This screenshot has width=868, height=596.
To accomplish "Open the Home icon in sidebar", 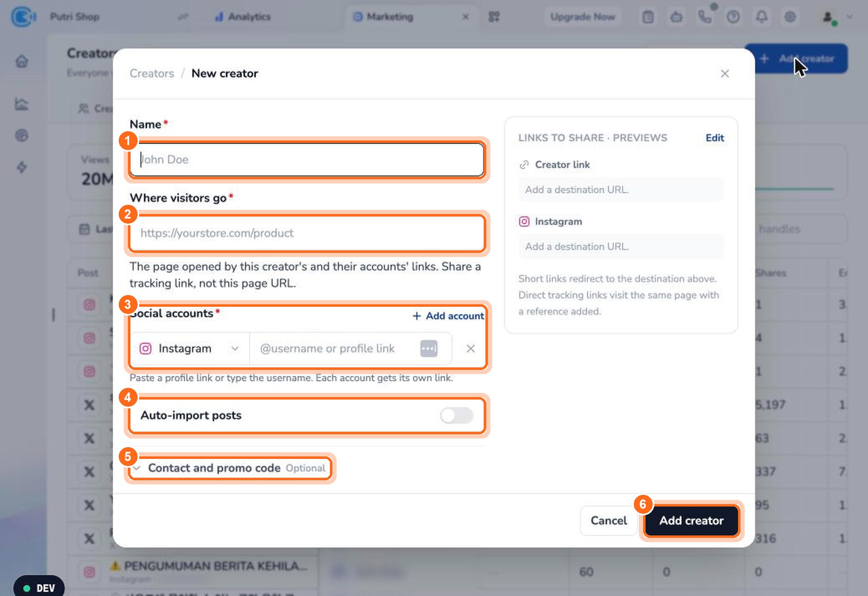I will click(x=22, y=61).
